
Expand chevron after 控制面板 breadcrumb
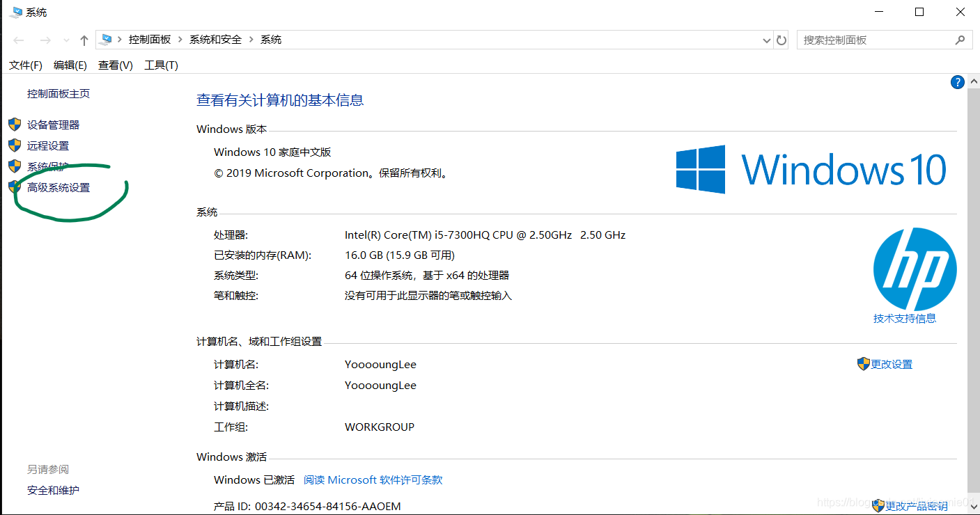click(x=180, y=40)
